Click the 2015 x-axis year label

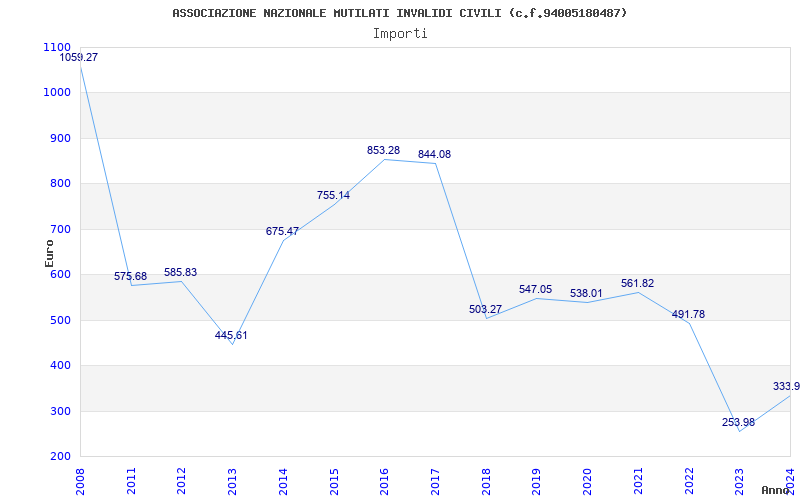click(334, 481)
